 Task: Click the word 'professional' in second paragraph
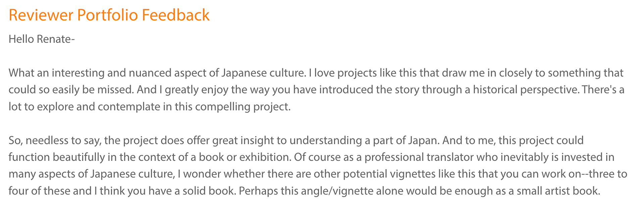(394, 157)
